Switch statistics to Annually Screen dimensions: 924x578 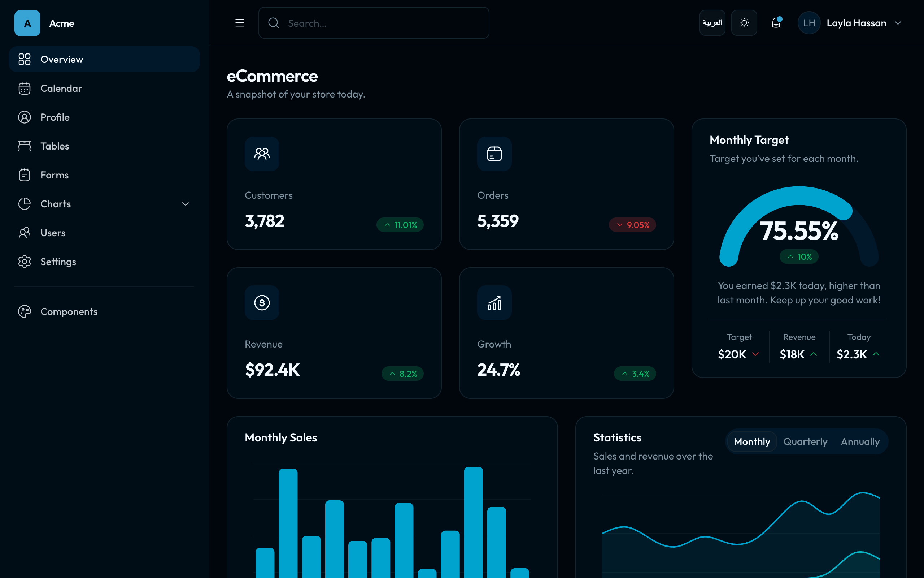(x=860, y=441)
